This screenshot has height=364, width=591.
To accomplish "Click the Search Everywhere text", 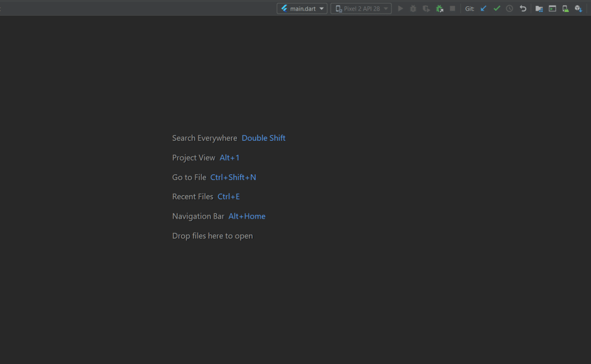I will click(205, 138).
